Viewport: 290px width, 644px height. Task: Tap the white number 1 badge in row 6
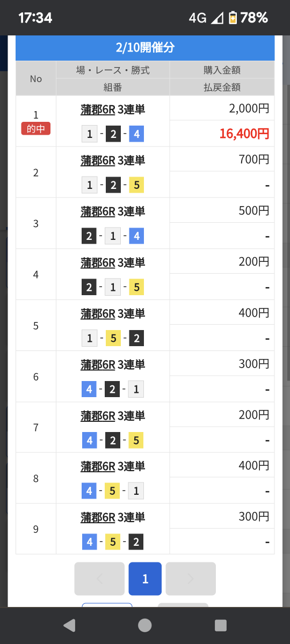pyautogui.click(x=136, y=389)
